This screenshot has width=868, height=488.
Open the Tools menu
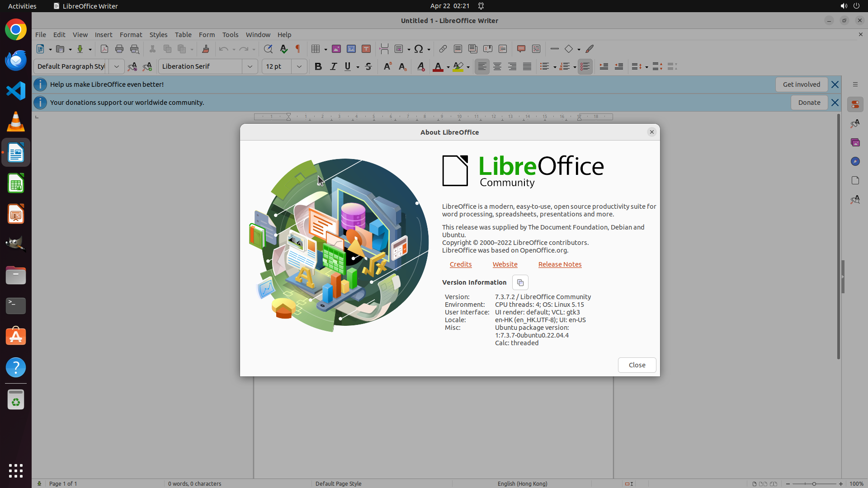pyautogui.click(x=230, y=34)
